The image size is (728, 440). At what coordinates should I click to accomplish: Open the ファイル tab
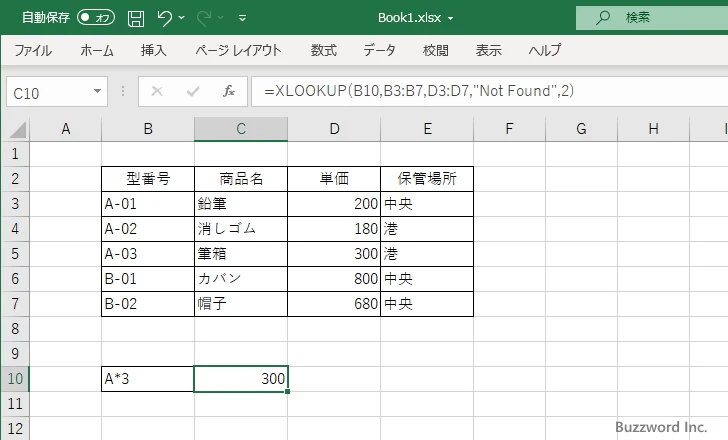(x=33, y=50)
